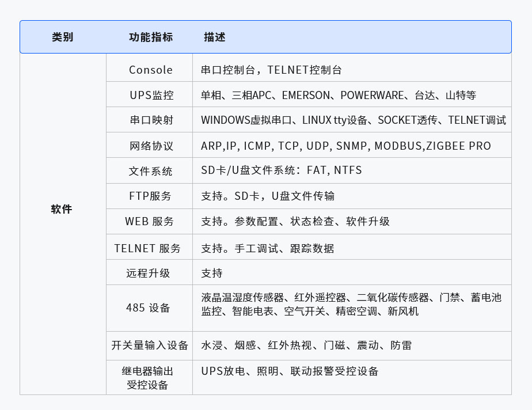Click the Console row label
Screen dimensions: 532x410
click(x=149, y=69)
